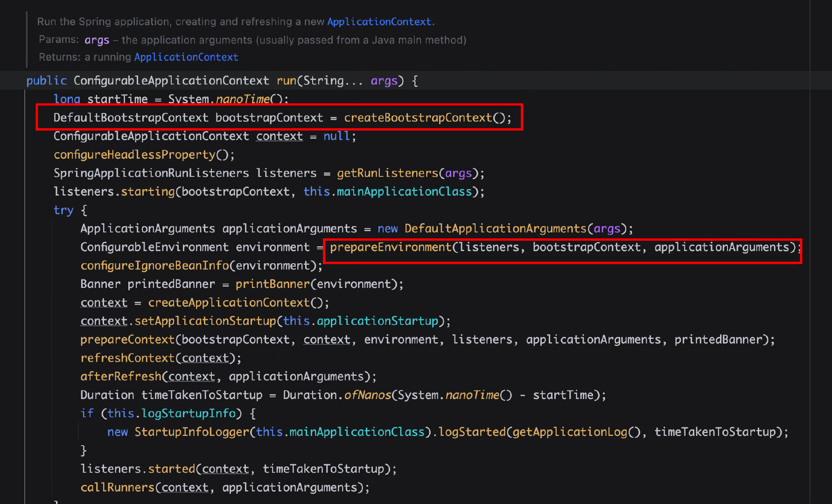Click the args parameter in Params doc
The height and width of the screenshot is (504, 832).
click(97, 40)
